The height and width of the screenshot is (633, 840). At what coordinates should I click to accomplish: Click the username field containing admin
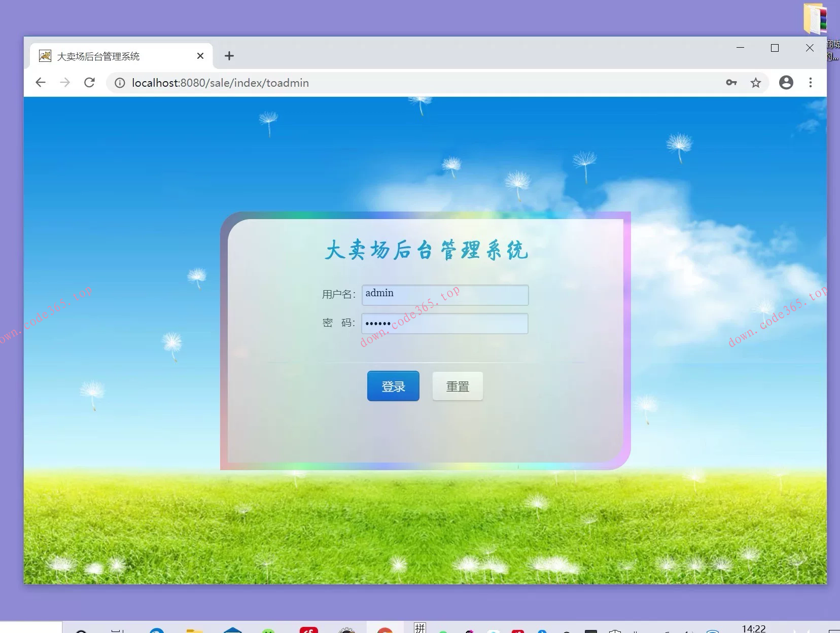coord(444,294)
